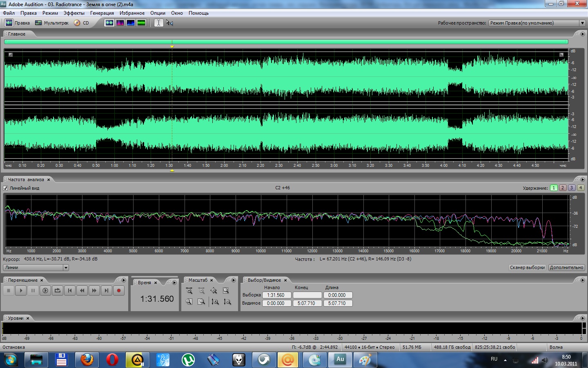
Task: Open uTorrent from the taskbar
Action: click(188, 360)
